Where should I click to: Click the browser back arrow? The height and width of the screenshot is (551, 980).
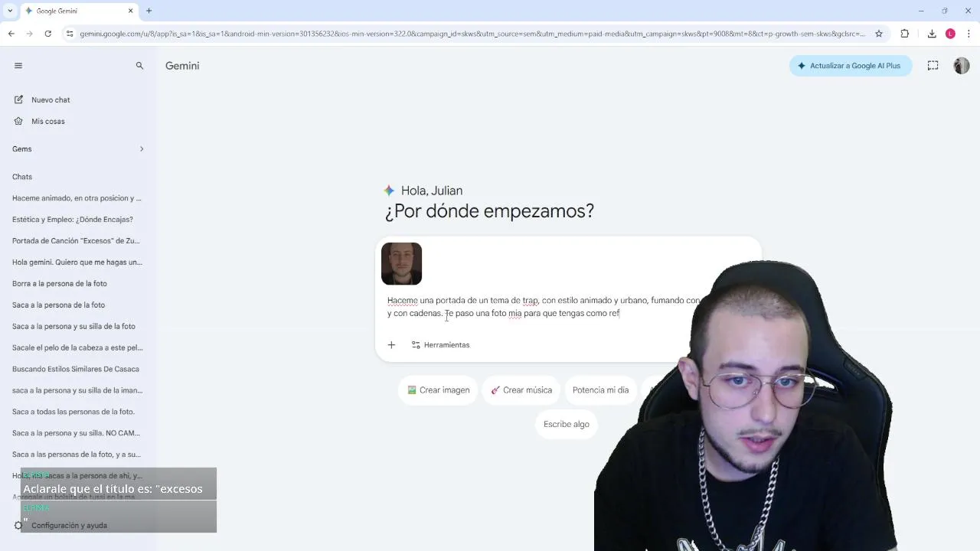coord(11,34)
